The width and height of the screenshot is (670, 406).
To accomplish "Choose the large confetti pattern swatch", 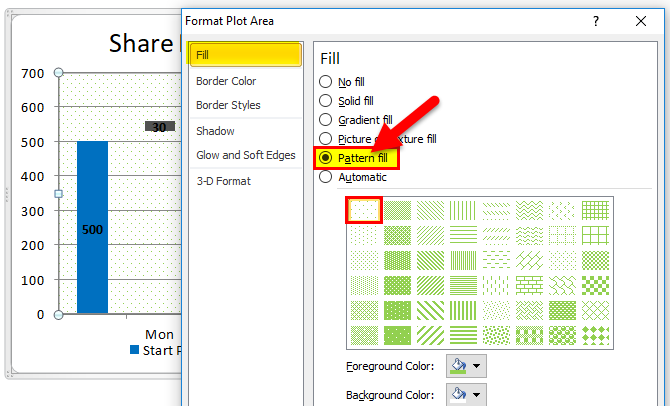I will (x=496, y=335).
